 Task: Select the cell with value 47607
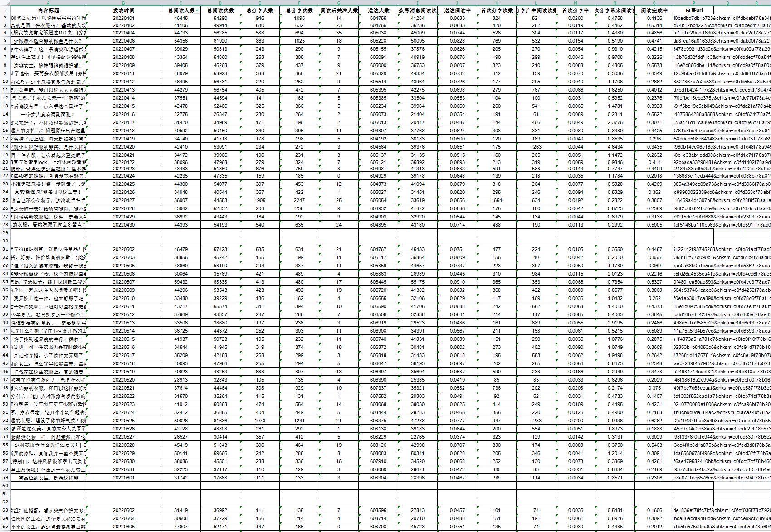[181, 527]
